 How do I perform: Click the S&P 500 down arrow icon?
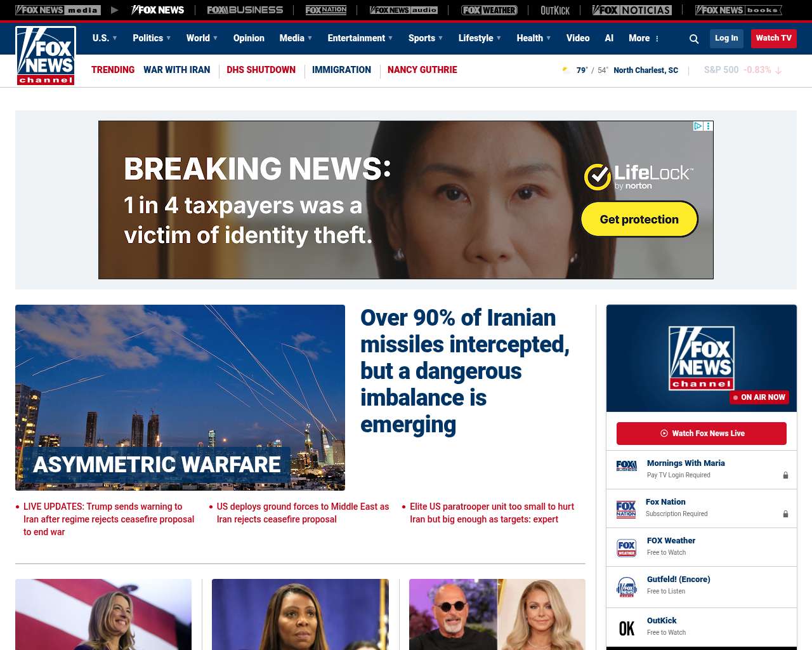[x=778, y=70]
